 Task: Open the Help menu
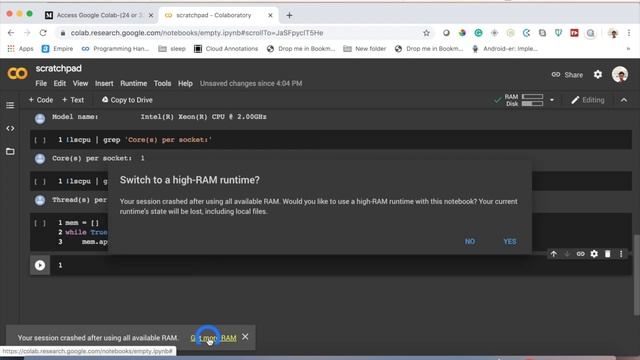pos(185,83)
